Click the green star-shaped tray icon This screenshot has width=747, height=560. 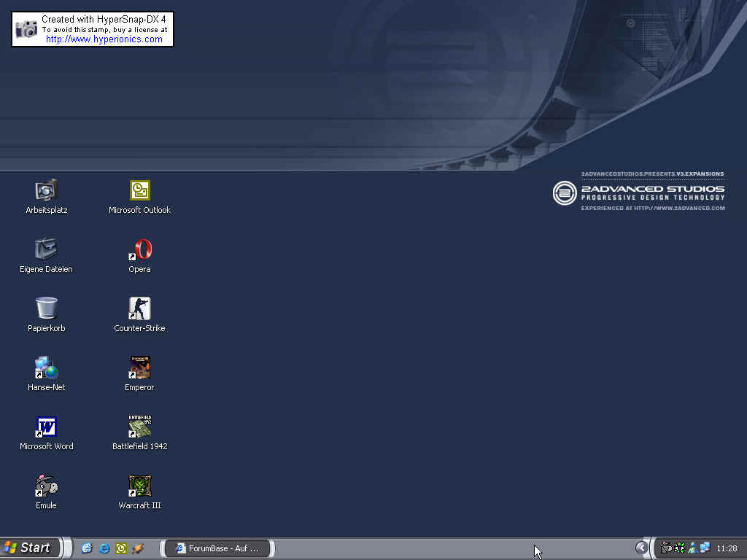tap(679, 548)
